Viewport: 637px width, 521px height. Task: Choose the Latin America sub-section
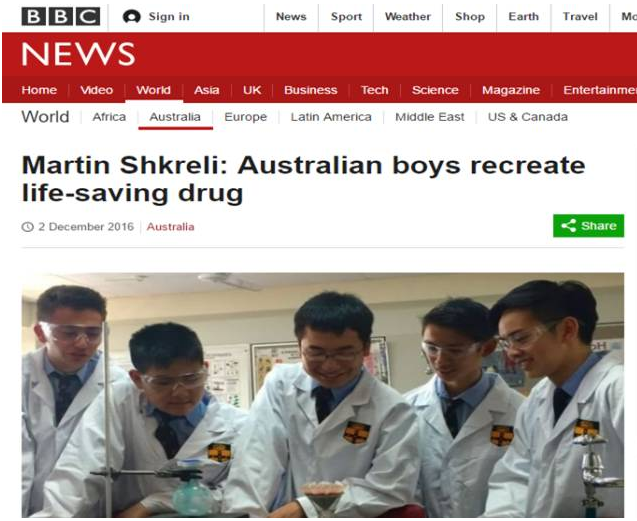pyautogui.click(x=331, y=117)
